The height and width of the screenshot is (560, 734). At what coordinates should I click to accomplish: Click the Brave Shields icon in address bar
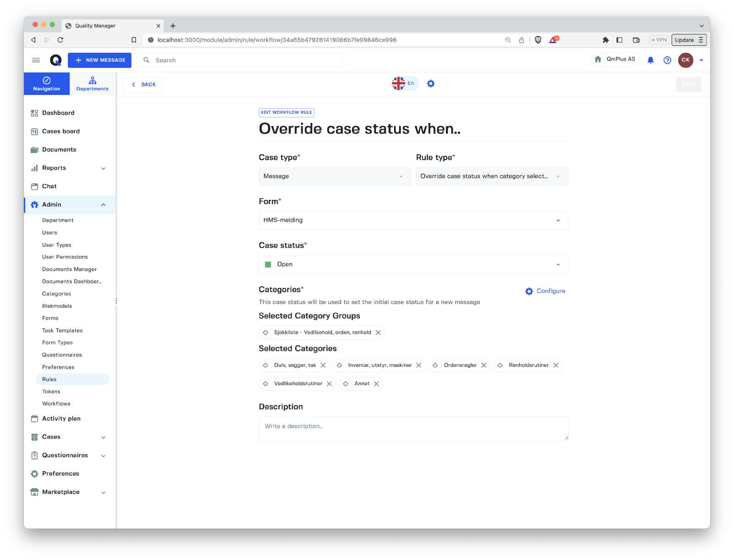coord(538,40)
